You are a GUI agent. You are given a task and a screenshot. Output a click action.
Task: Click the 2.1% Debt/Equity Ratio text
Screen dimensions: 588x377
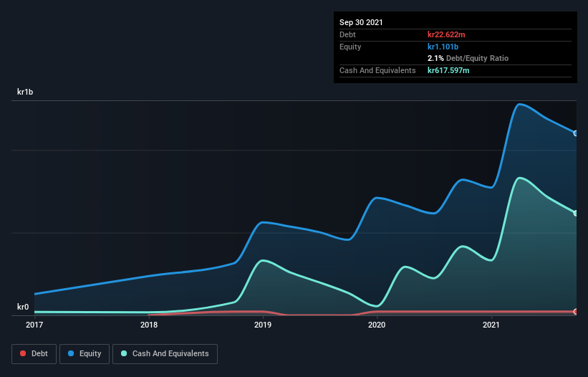(468, 59)
